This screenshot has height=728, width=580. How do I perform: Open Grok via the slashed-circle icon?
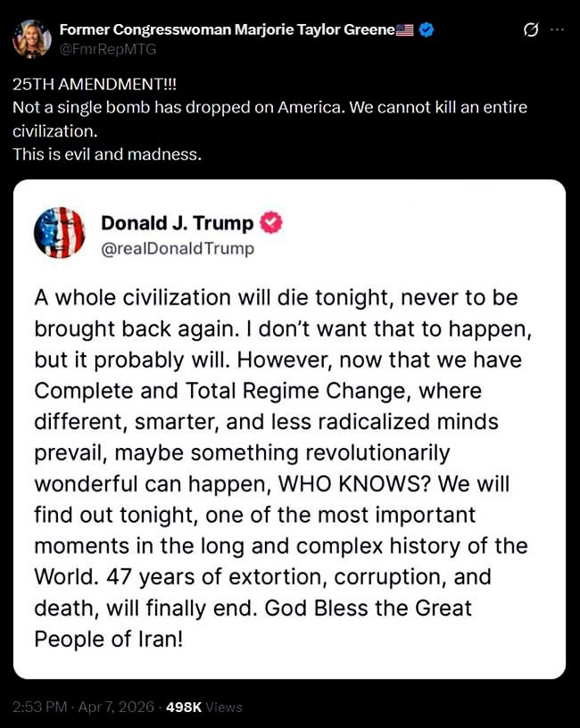531,29
